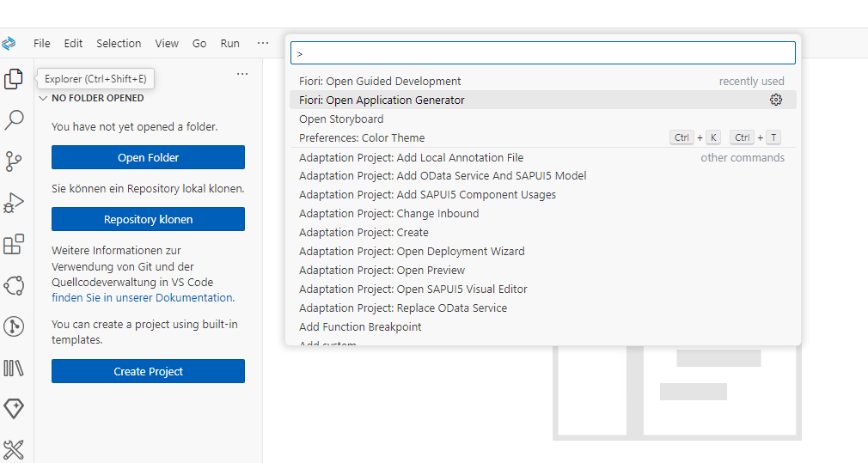Click the diamond icon in activity bar

[x=14, y=409]
